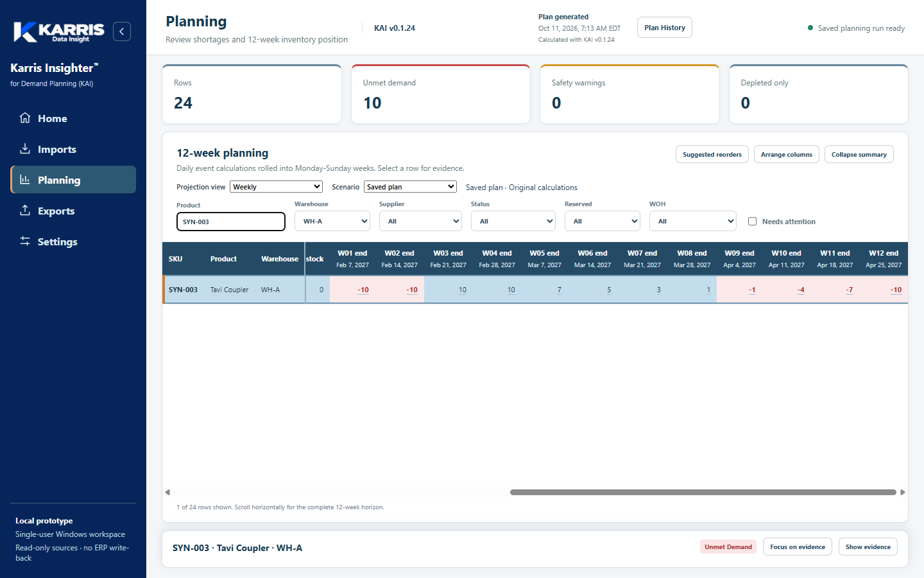
Task: Click the W01 end column header
Action: [x=352, y=259]
